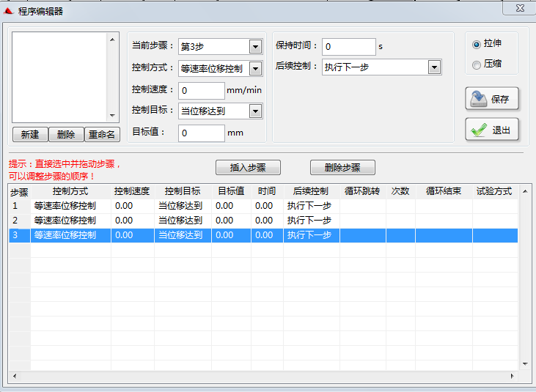Screen dimensions: 536x392
Task: Click 控制方式 column header
Action: 71,191
